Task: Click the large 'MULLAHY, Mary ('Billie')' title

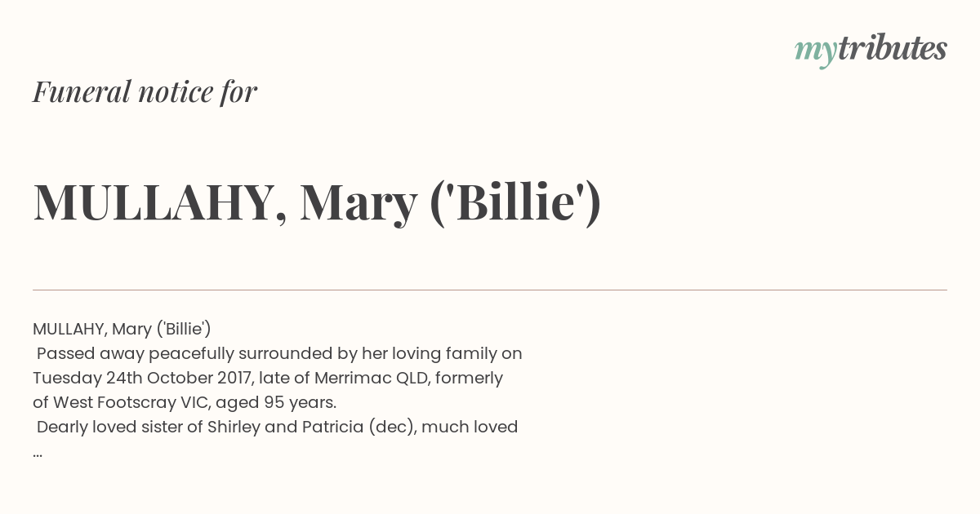Action: (317, 202)
